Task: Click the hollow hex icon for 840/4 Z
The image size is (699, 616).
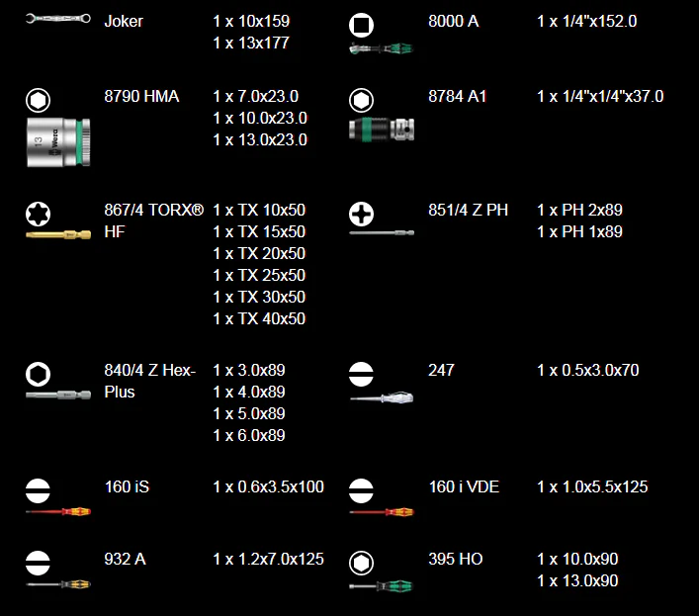Action: coord(38,374)
